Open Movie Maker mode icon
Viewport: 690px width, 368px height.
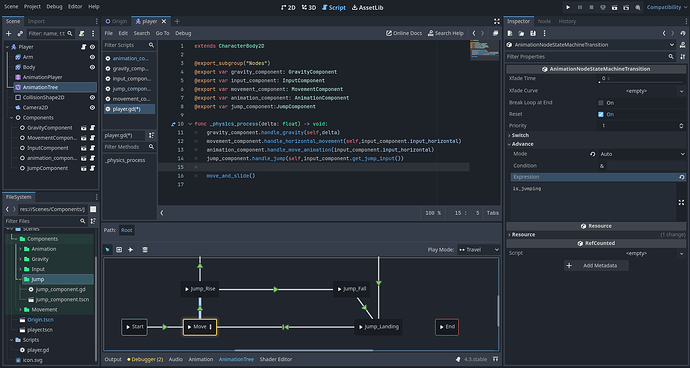[637, 7]
